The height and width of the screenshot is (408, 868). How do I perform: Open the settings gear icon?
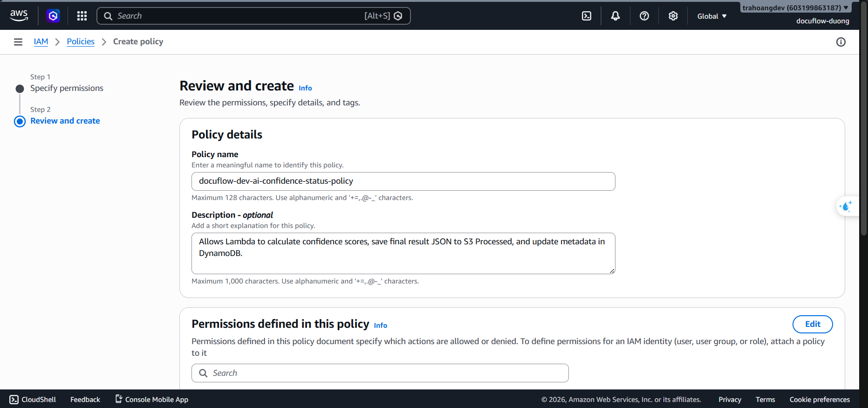tap(673, 16)
